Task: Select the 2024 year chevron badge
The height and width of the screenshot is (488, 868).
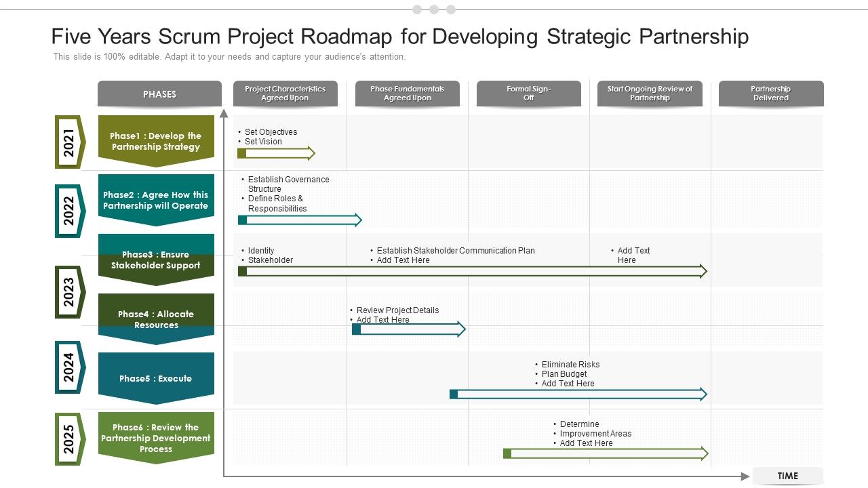Action: [70, 367]
